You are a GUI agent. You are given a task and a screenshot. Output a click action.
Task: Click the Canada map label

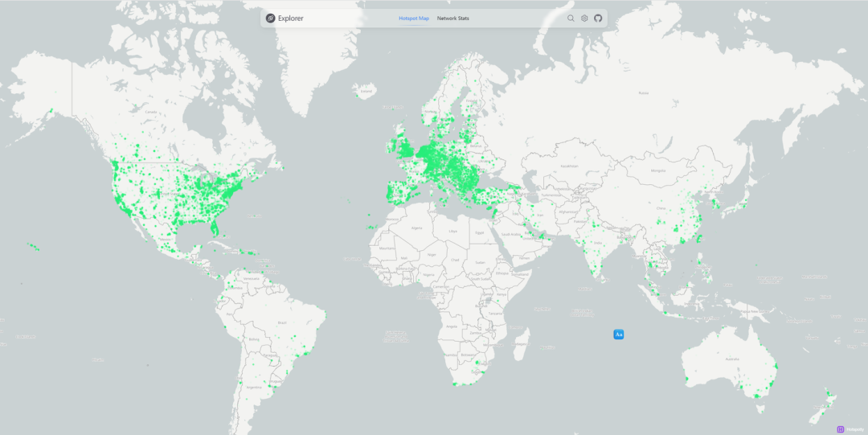pos(151,112)
